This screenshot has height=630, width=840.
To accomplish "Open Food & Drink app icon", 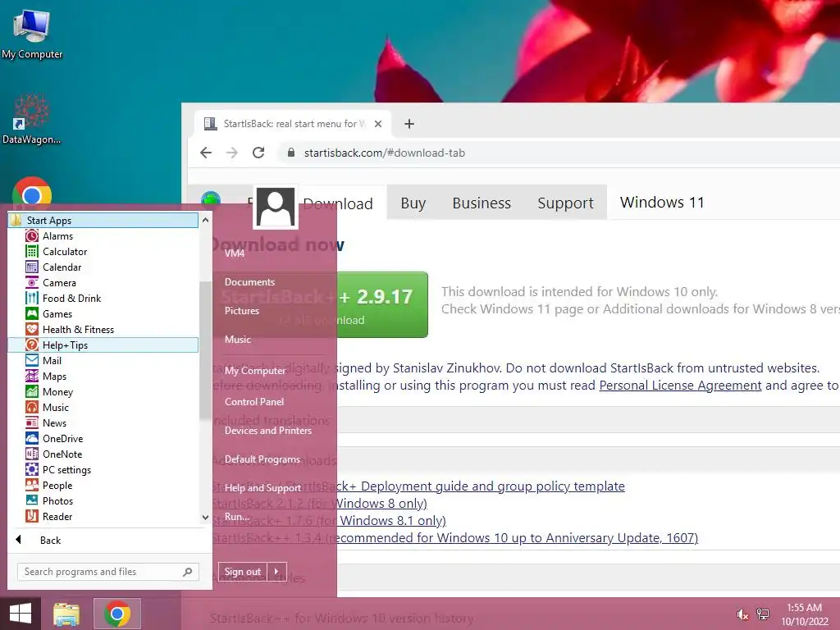I will (32, 298).
